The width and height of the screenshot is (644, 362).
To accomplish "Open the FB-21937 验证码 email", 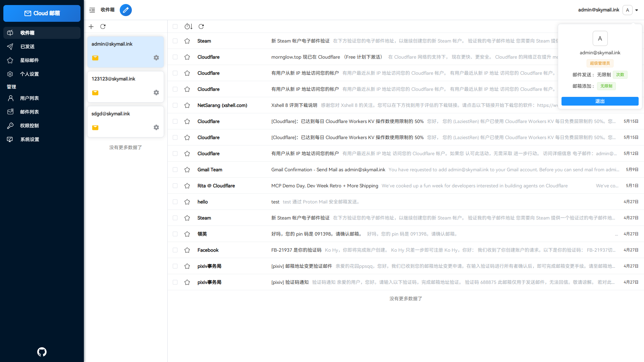I will pos(296,250).
